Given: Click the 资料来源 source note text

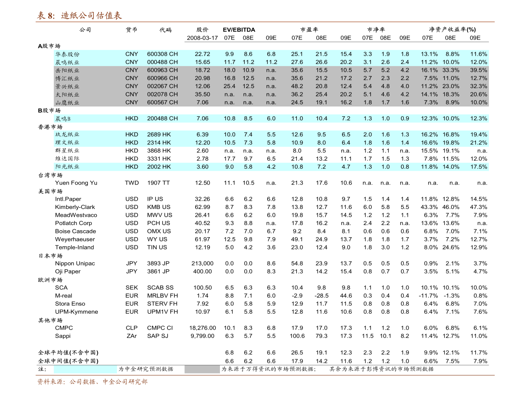Looking at the screenshot, I should (92, 382).
